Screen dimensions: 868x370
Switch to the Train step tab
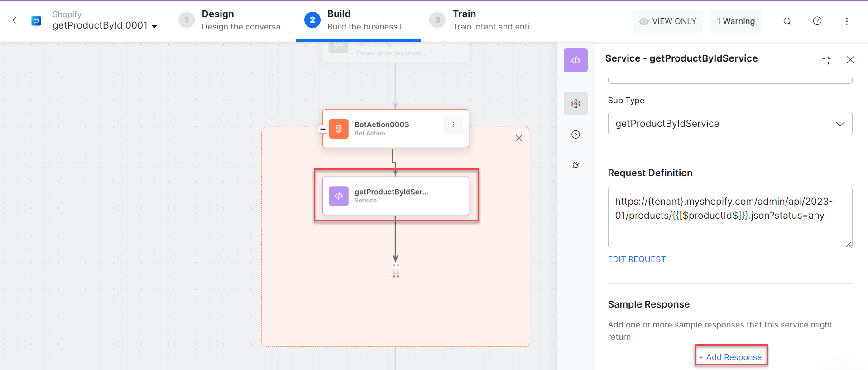pos(484,21)
